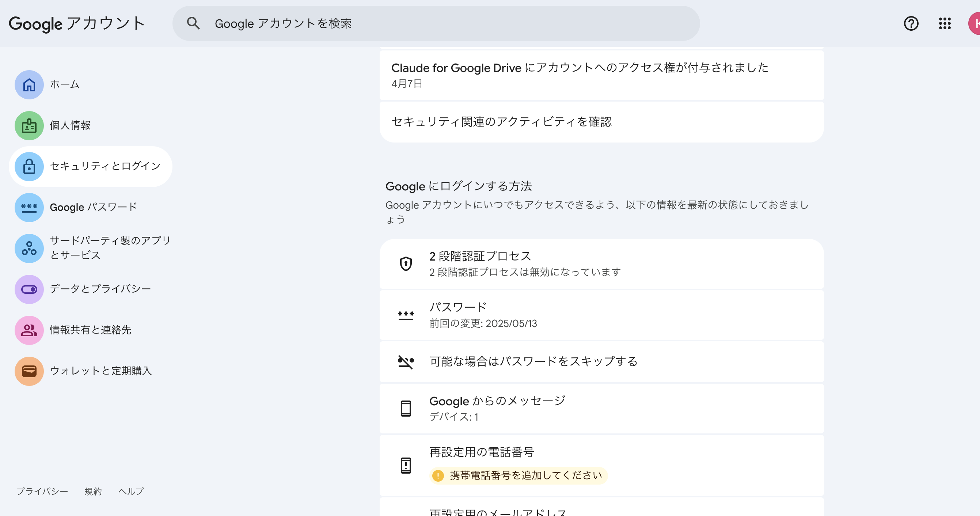Click the skip-password crossed key icon

coord(406,361)
